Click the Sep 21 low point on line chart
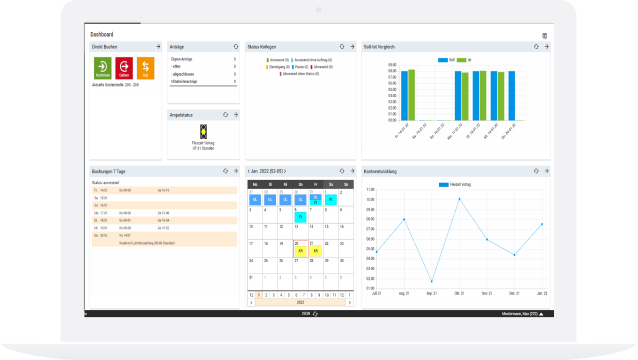Screen dimensions: 638x360 pos(432,281)
